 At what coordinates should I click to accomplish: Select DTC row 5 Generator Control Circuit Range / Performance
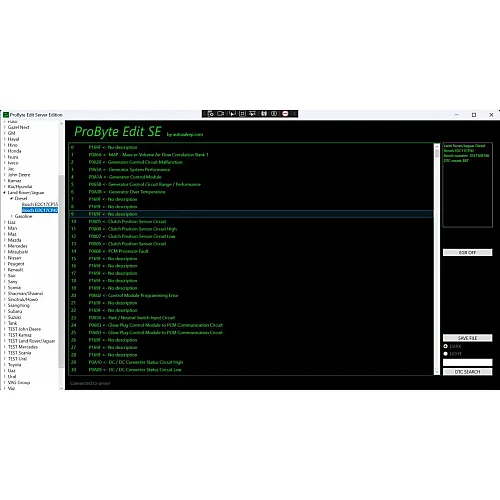point(251,184)
